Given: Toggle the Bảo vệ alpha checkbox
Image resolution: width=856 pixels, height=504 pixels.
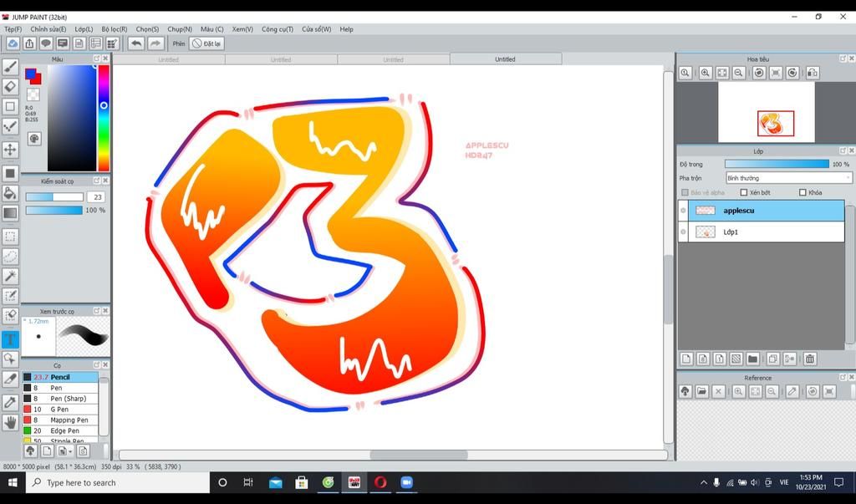Looking at the screenshot, I should click(x=685, y=192).
